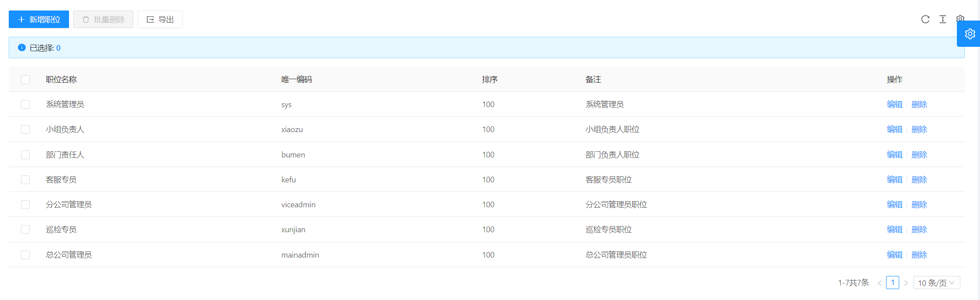Click the code cell 'xiaozu'
The height and width of the screenshot is (300, 980).
(292, 129)
